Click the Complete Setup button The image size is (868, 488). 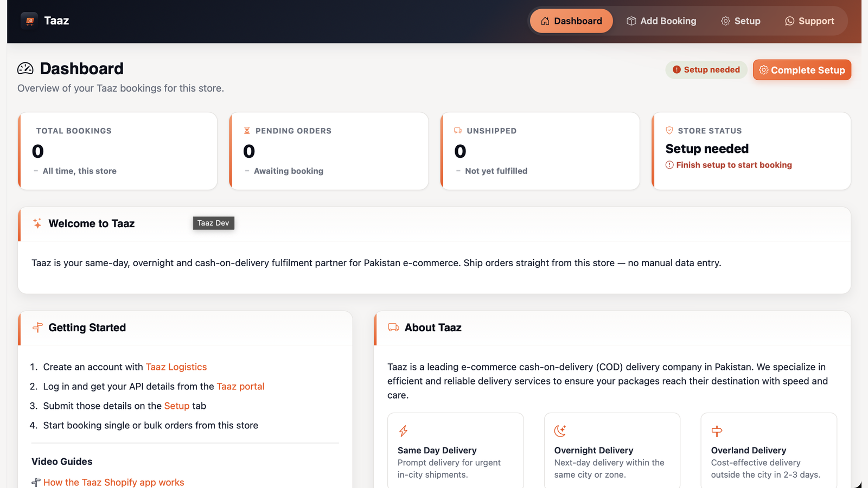pos(802,70)
